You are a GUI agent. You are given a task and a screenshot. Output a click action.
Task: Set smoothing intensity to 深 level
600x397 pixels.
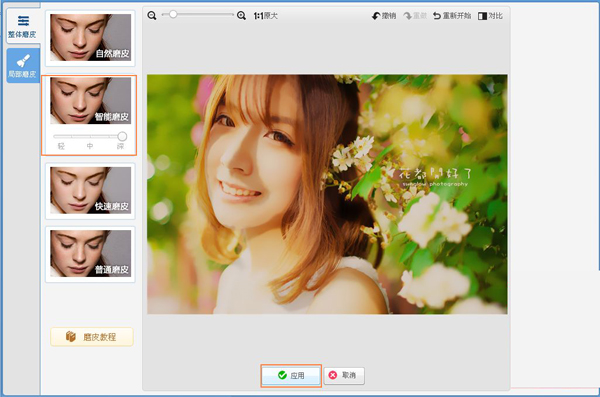(121, 146)
